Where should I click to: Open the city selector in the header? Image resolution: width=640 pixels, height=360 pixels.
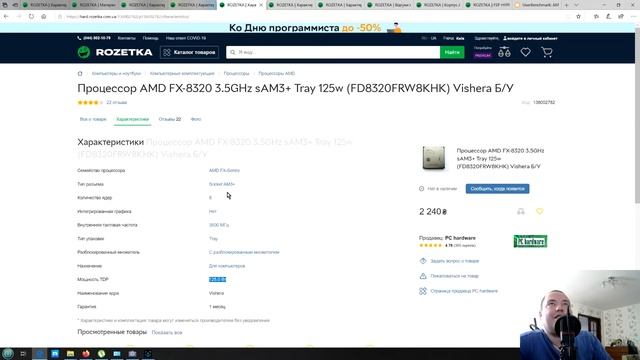[x=460, y=38]
